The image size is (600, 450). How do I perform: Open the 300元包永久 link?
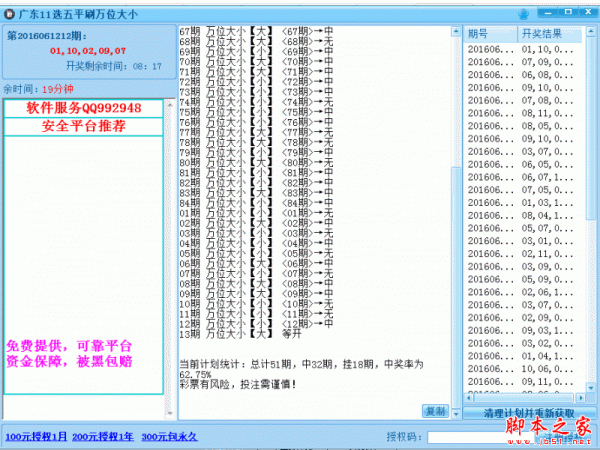coord(169,437)
